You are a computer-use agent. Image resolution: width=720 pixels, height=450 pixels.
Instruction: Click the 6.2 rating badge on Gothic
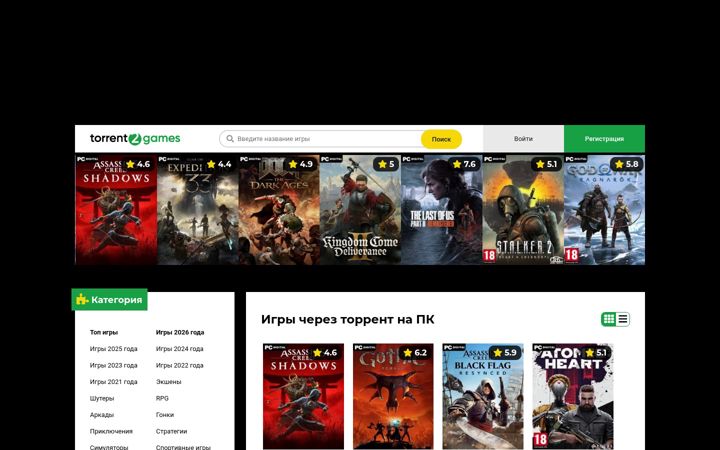(415, 353)
